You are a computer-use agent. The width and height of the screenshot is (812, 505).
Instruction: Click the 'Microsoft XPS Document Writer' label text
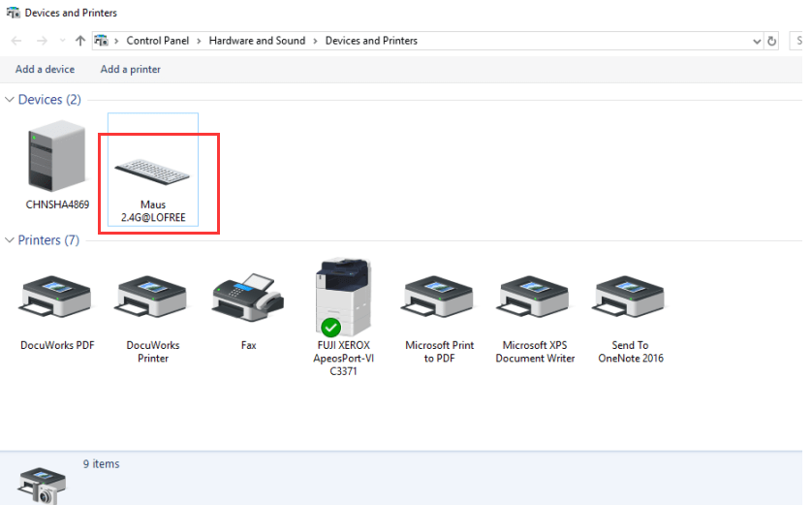[x=535, y=352]
